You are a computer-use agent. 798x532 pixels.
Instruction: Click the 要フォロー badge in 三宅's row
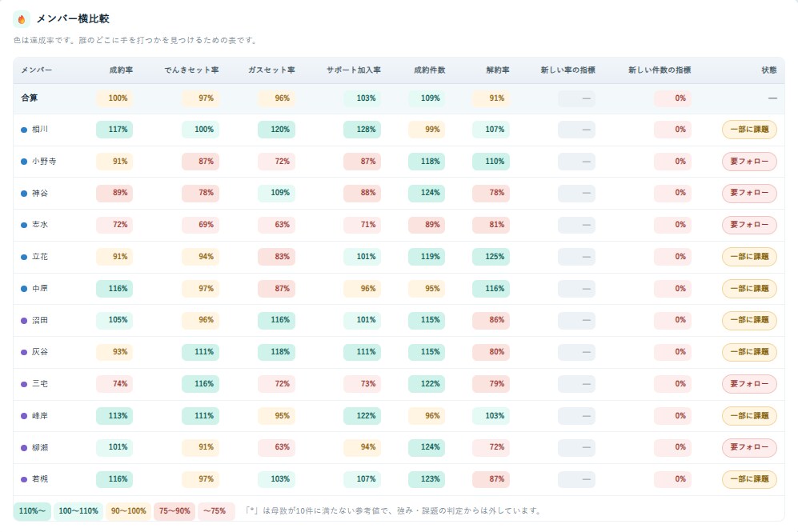(x=749, y=384)
